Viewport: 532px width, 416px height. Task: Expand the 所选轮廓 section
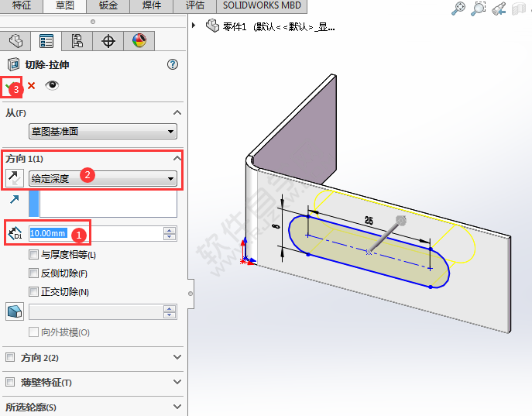(177, 407)
